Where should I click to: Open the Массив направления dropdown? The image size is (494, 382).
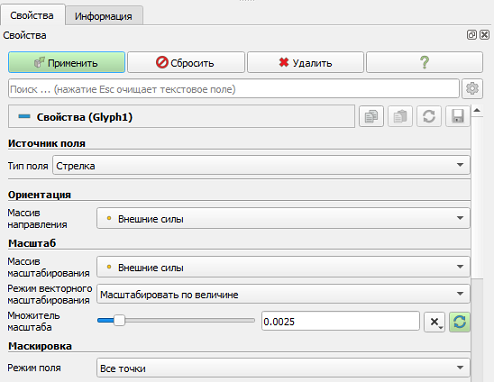(283, 218)
